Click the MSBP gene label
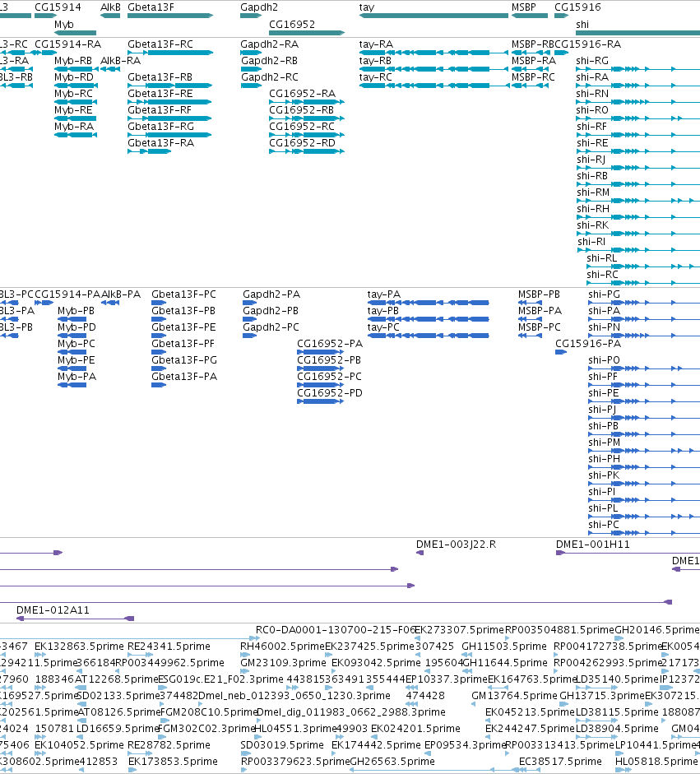The height and width of the screenshot is (774, 700). 524,7
